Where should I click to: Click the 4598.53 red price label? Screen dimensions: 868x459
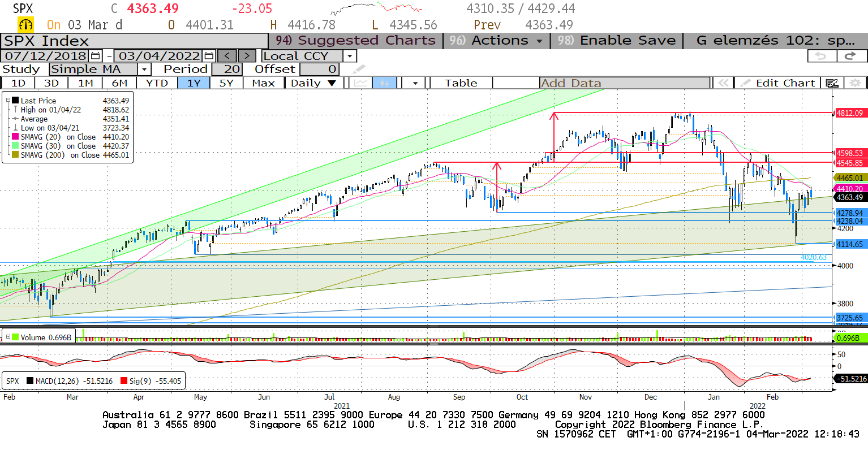click(x=850, y=153)
